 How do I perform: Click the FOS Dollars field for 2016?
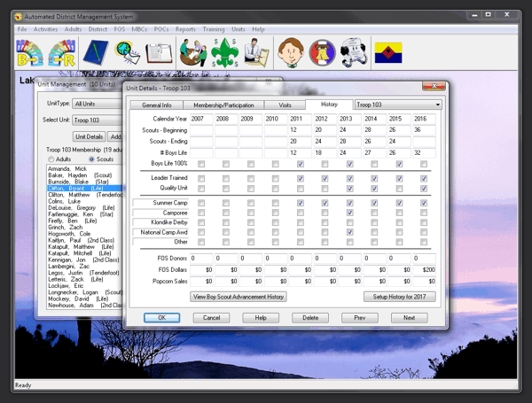pyautogui.click(x=424, y=270)
